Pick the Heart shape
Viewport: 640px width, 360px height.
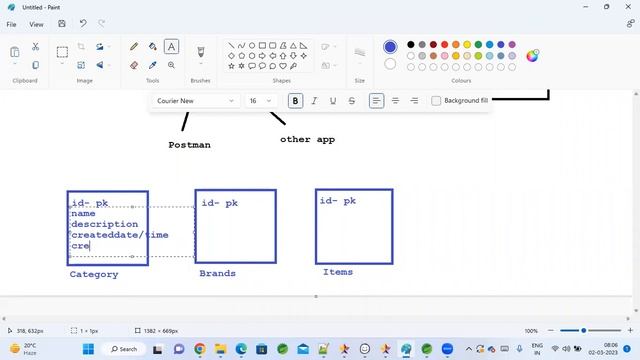(x=283, y=66)
